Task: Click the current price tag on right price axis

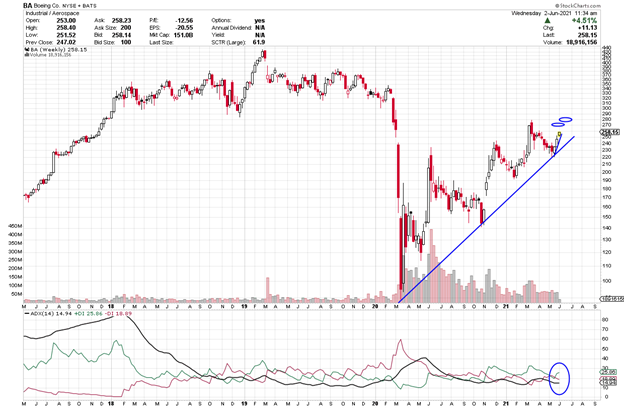Action: pyautogui.click(x=610, y=132)
